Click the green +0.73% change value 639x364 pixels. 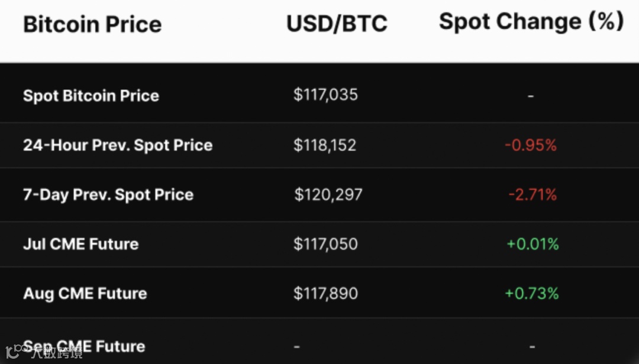tap(532, 294)
